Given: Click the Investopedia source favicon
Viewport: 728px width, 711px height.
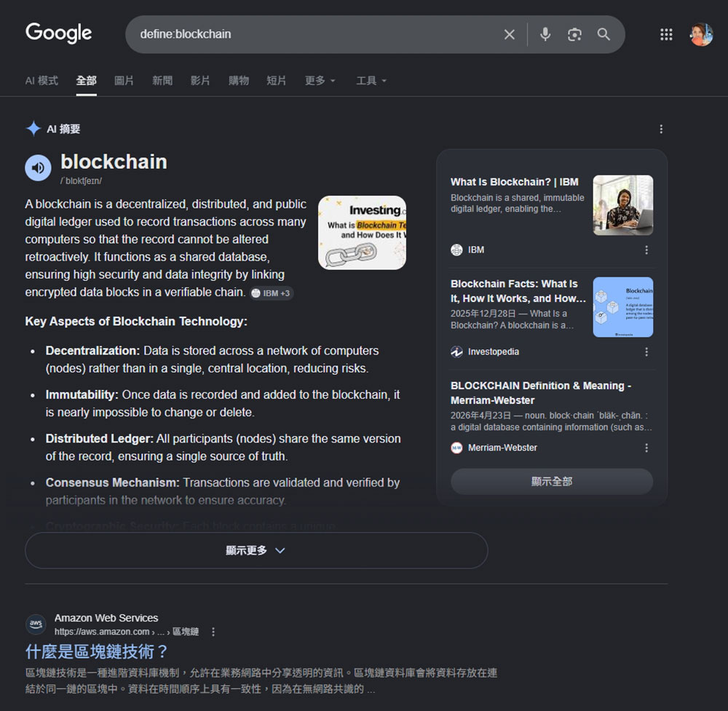Looking at the screenshot, I should pos(457,351).
